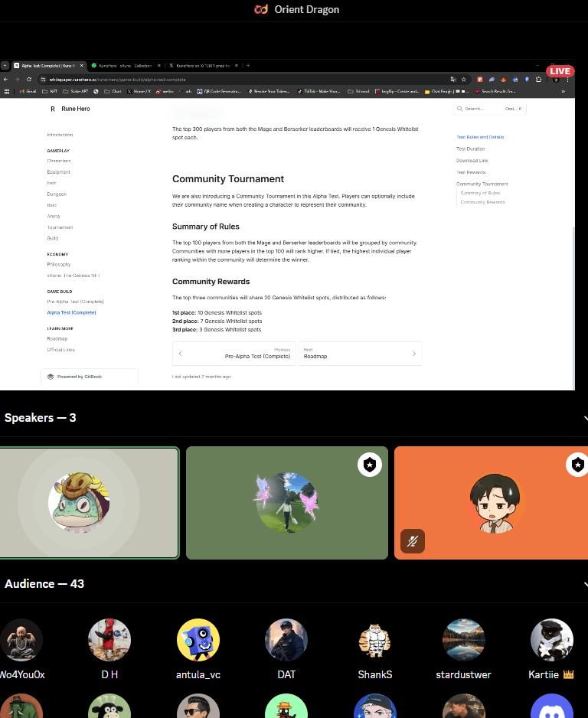The width and height of the screenshot is (588, 718).
Task: Click the translate icon in address bar
Action: (453, 79)
